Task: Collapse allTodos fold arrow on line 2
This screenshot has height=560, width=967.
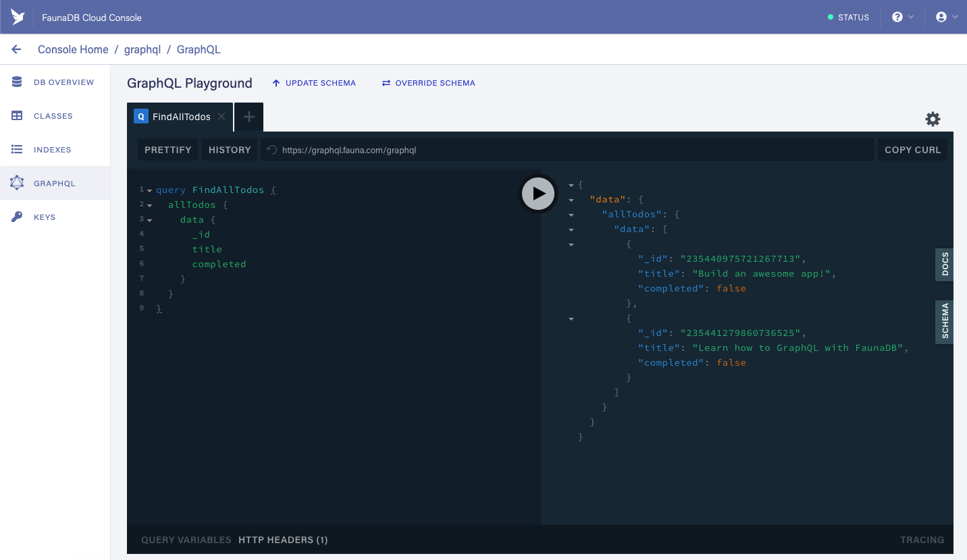Action: pos(149,205)
